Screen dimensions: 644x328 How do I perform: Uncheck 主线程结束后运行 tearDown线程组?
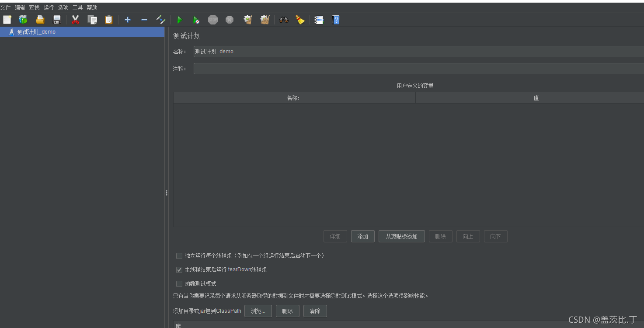click(179, 270)
